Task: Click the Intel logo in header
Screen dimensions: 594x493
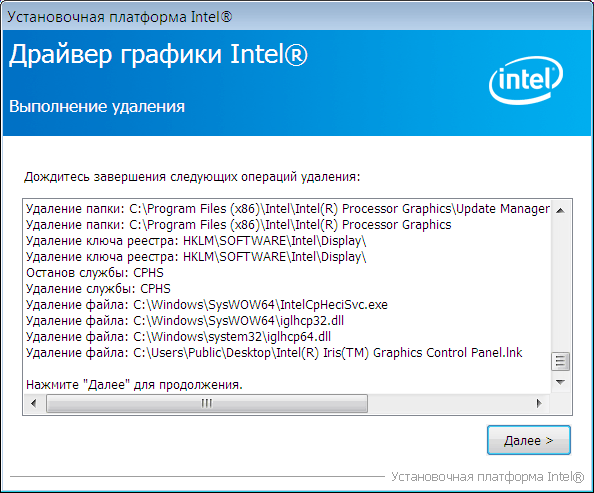Action: 526,80
